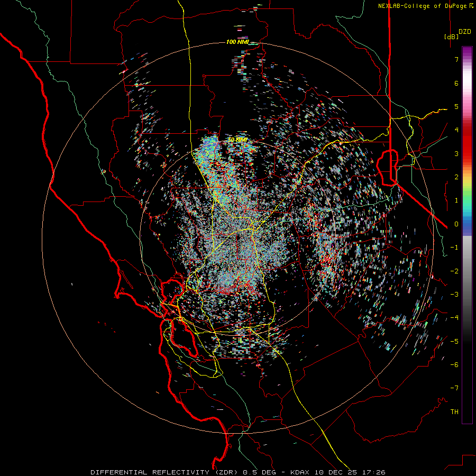
Task: Click the 1 dB scale tick label
Action: tap(456, 200)
